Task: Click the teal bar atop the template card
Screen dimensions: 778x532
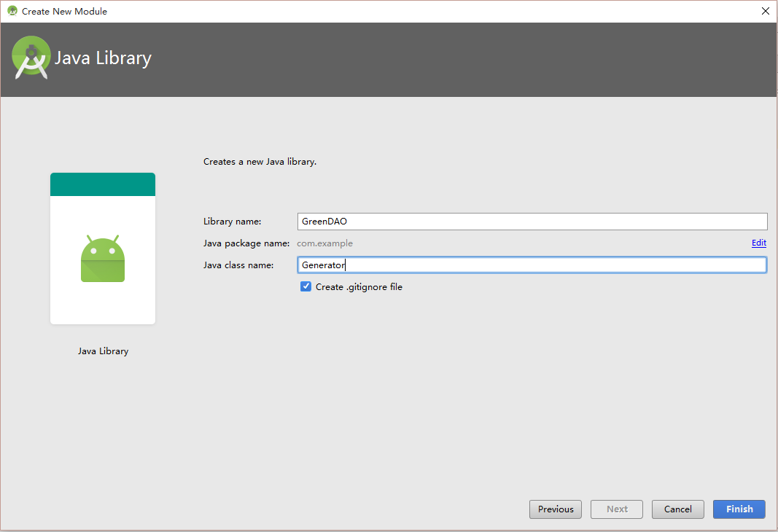Action: pos(103,184)
